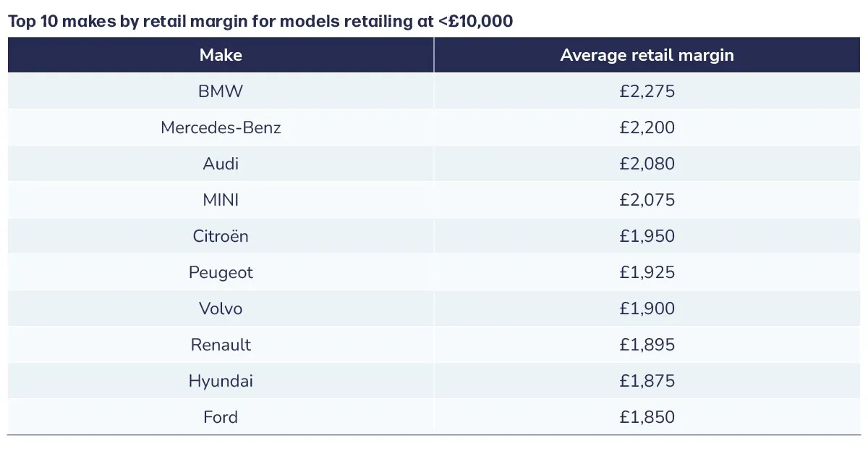Select the £1,950 margin cell
This screenshot has height=454, width=868.
coord(647,236)
